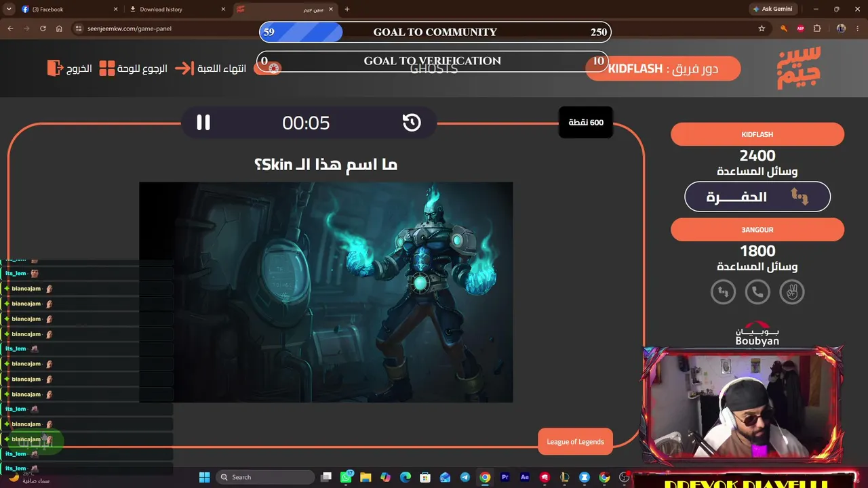Open the browser extensions puzzle menu
The height and width of the screenshot is (488, 868).
coord(817,28)
